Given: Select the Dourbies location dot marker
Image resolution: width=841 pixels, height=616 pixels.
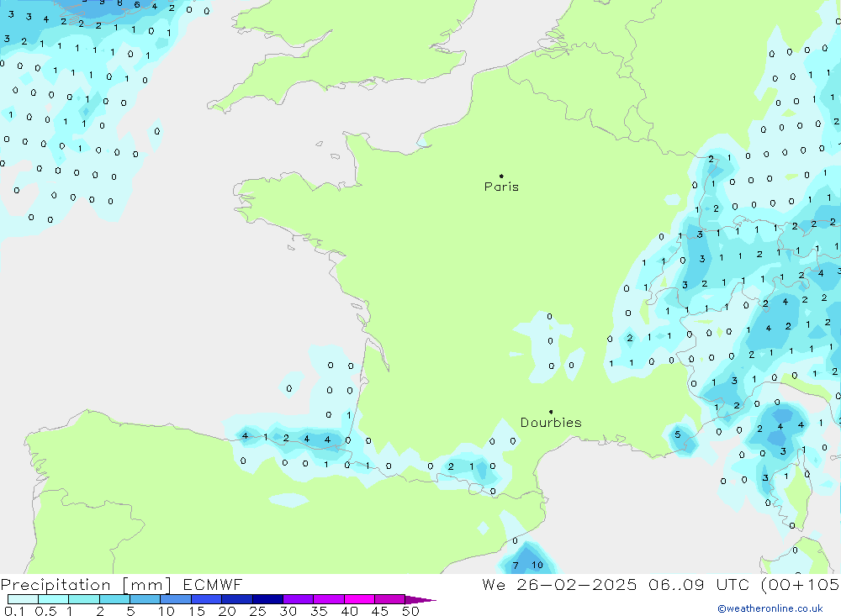Looking at the screenshot, I should tap(551, 412).
